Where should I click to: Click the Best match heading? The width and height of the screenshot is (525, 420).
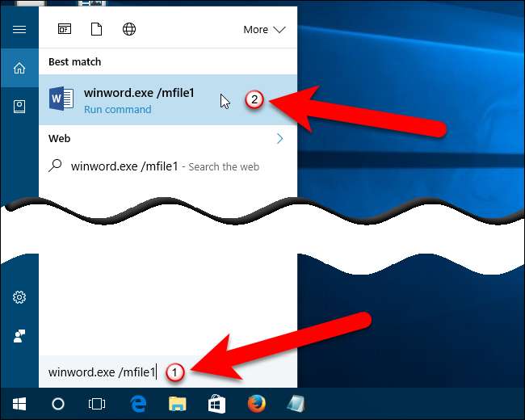click(x=74, y=62)
